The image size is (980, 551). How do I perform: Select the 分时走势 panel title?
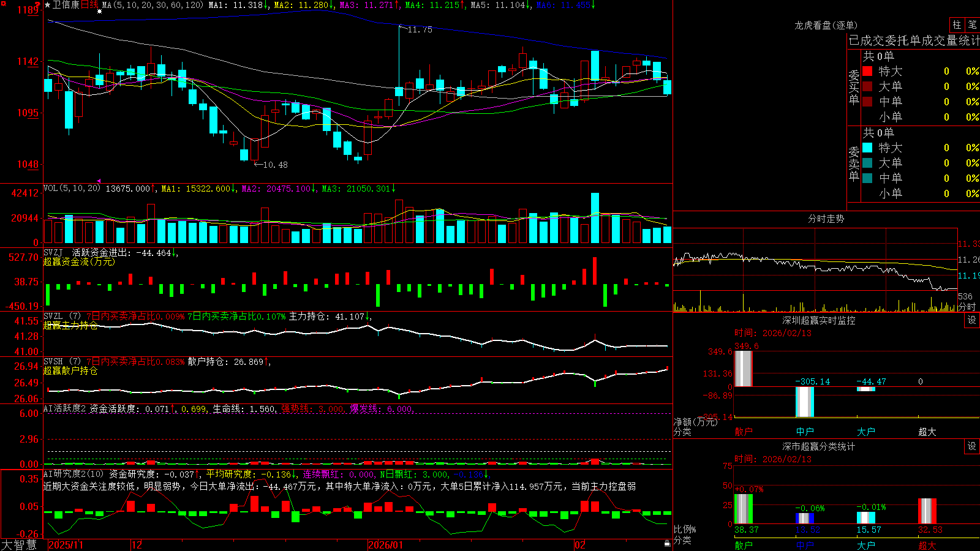[826, 219]
